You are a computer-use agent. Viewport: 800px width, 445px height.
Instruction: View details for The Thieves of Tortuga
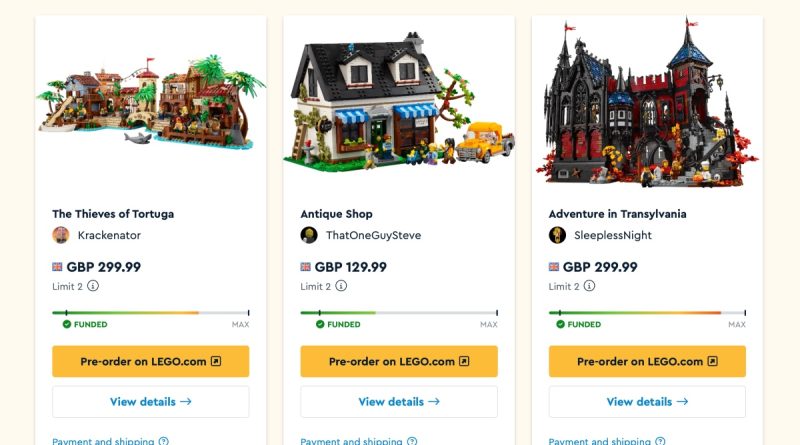pyautogui.click(x=150, y=402)
